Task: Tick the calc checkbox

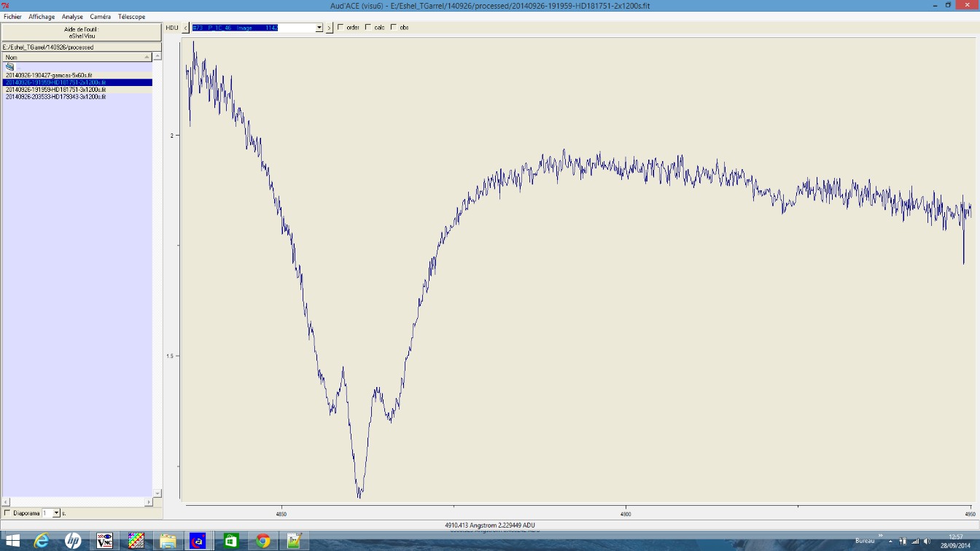Action: pyautogui.click(x=367, y=28)
